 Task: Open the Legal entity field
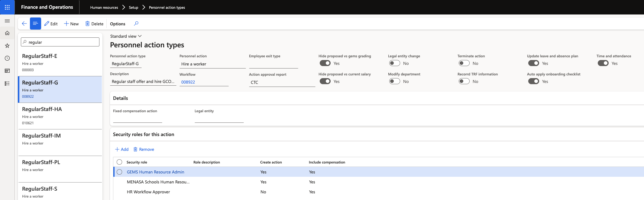[219, 119]
